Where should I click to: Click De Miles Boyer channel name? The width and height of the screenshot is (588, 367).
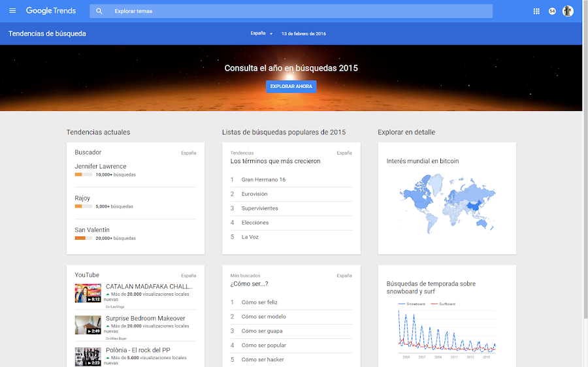[x=116, y=338]
